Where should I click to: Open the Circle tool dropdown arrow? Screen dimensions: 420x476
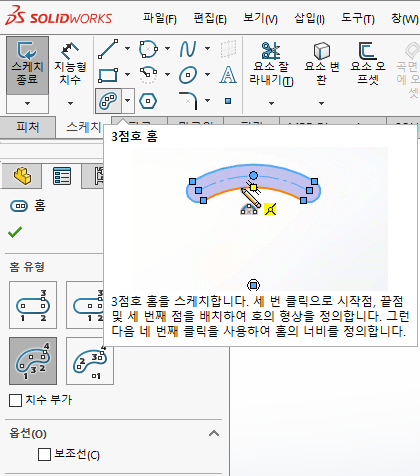tap(167, 49)
